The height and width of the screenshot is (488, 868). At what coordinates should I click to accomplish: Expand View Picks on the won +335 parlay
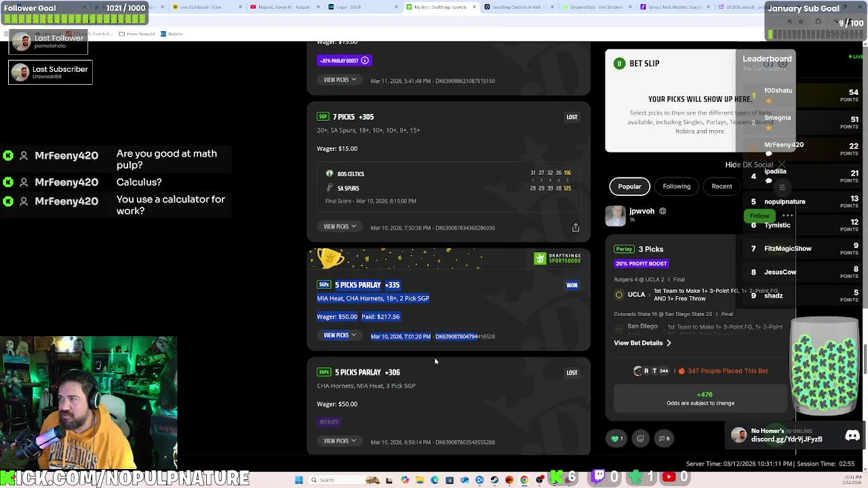click(340, 335)
